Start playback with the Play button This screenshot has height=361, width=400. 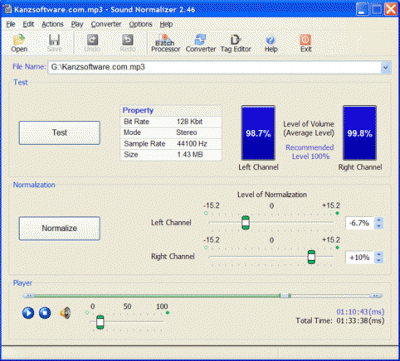[28, 313]
